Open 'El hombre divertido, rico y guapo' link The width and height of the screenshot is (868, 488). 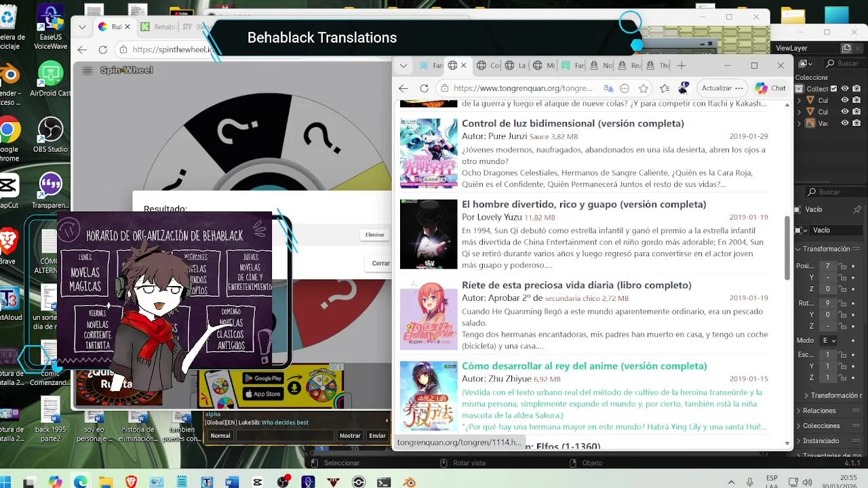tap(584, 204)
